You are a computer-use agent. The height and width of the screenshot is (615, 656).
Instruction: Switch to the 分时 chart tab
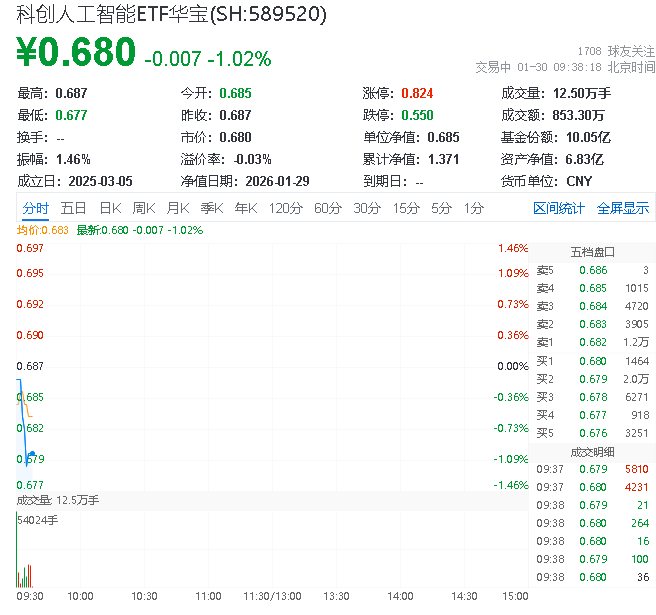35,208
